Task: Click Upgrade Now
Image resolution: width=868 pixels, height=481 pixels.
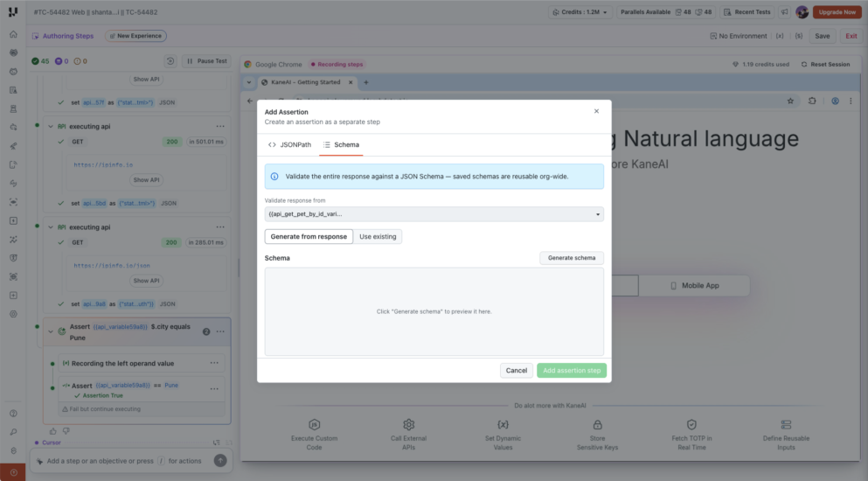Action: coord(837,12)
